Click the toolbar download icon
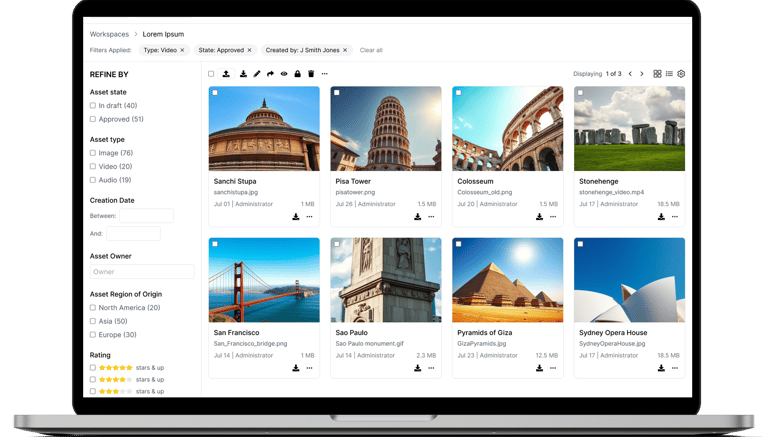This screenshot has height=437, width=768. [243, 74]
